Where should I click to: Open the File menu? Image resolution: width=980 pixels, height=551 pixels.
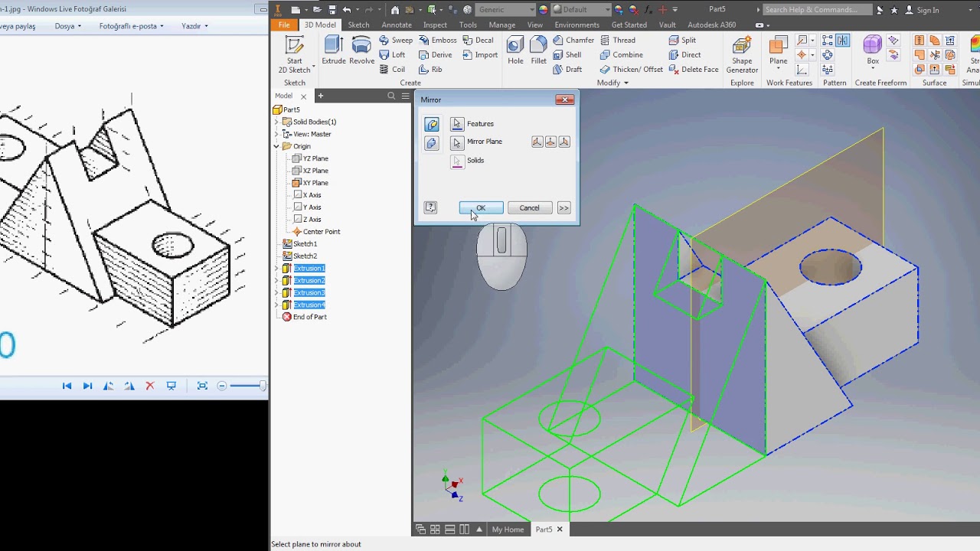(284, 25)
